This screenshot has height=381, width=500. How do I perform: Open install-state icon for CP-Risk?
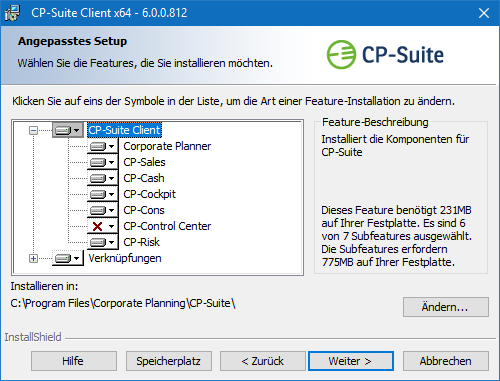102,242
